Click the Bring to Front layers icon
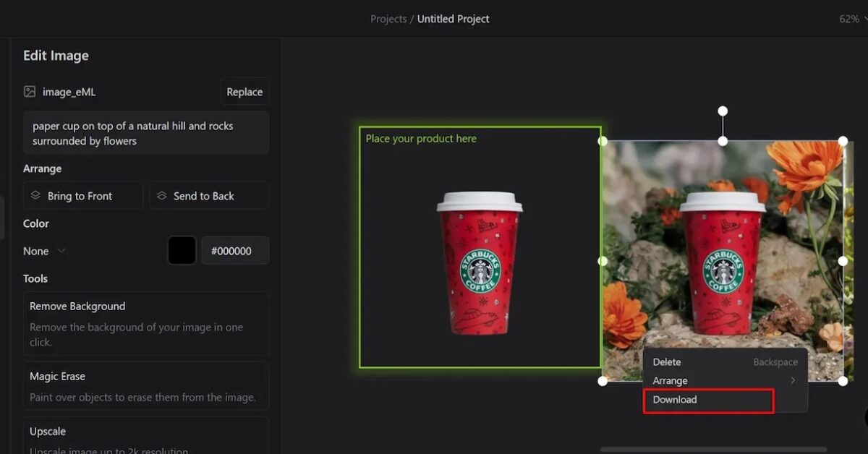Viewport: 868px width, 454px height. 35,196
